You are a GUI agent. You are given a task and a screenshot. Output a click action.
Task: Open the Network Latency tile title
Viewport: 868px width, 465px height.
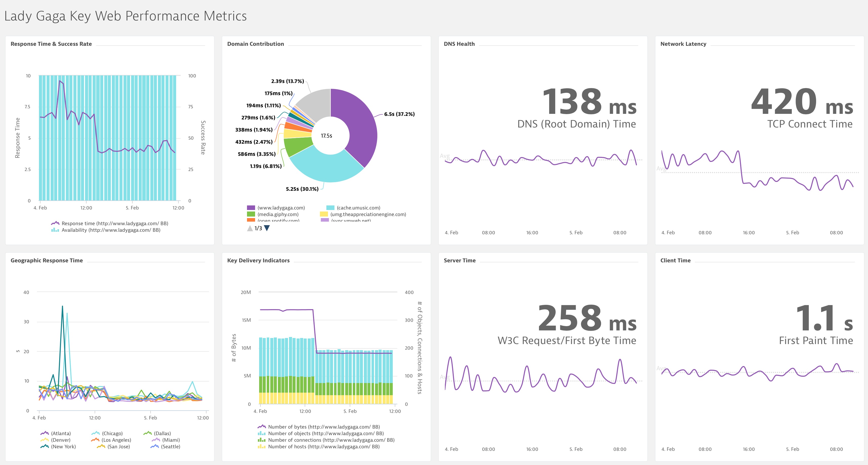pos(683,44)
